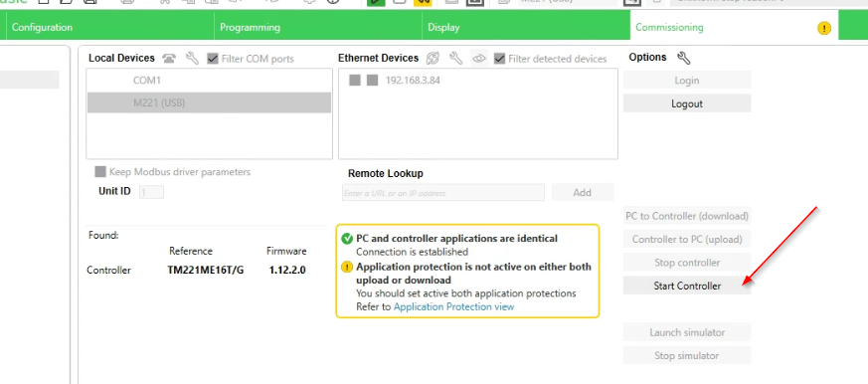
Task: Click the Connection is established message
Action: 412,252
